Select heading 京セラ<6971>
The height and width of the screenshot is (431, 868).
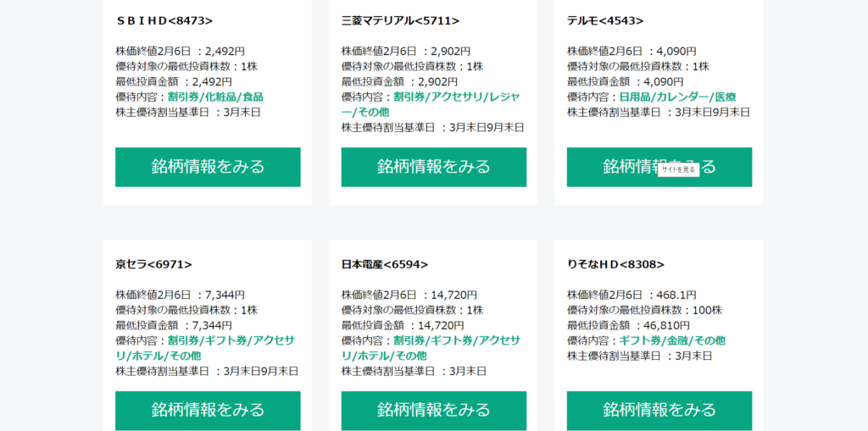pos(154,264)
